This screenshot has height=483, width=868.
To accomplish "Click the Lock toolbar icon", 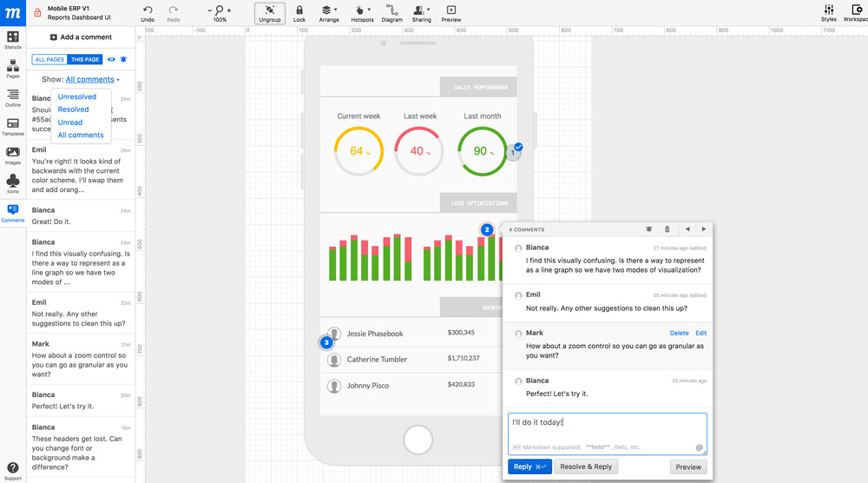I will 299,13.
